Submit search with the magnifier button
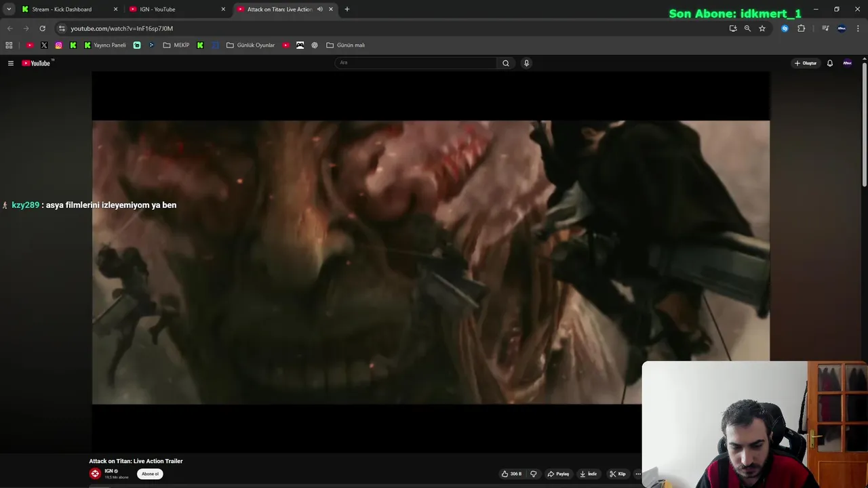 pyautogui.click(x=505, y=63)
